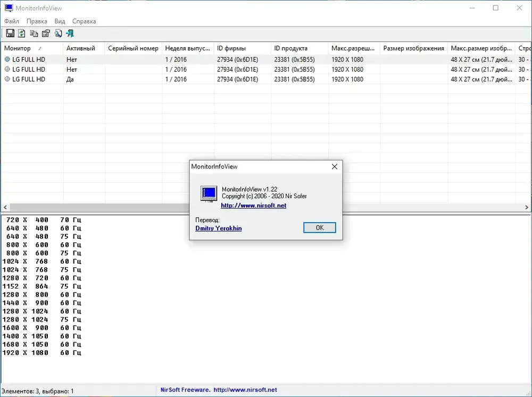Click 27934 (0x6D1E) in the first row
This screenshot has height=397, width=532.
pos(237,60)
